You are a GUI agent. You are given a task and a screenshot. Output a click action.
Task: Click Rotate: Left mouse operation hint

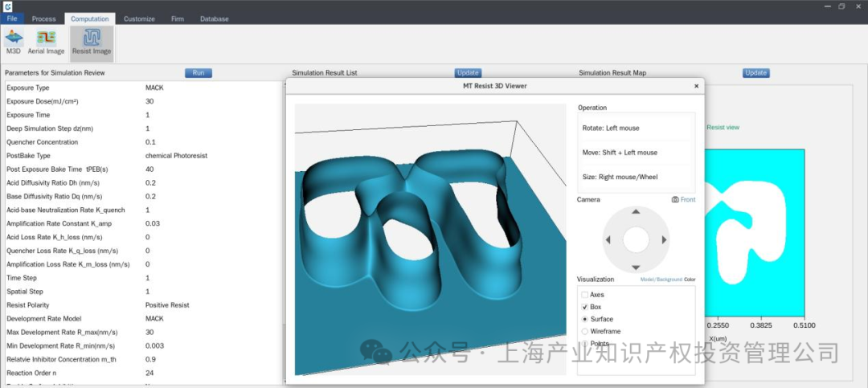click(611, 128)
